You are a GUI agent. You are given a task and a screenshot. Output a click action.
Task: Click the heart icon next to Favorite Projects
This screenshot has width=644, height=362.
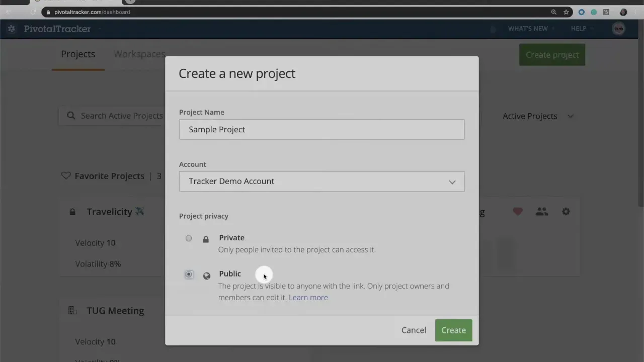click(x=66, y=175)
